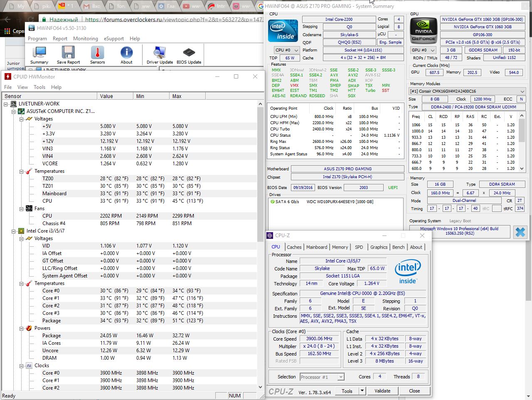The width and height of the screenshot is (532, 400).
Task: Click the CPUID HWMonitor title bar icon
Action: click(x=7, y=76)
